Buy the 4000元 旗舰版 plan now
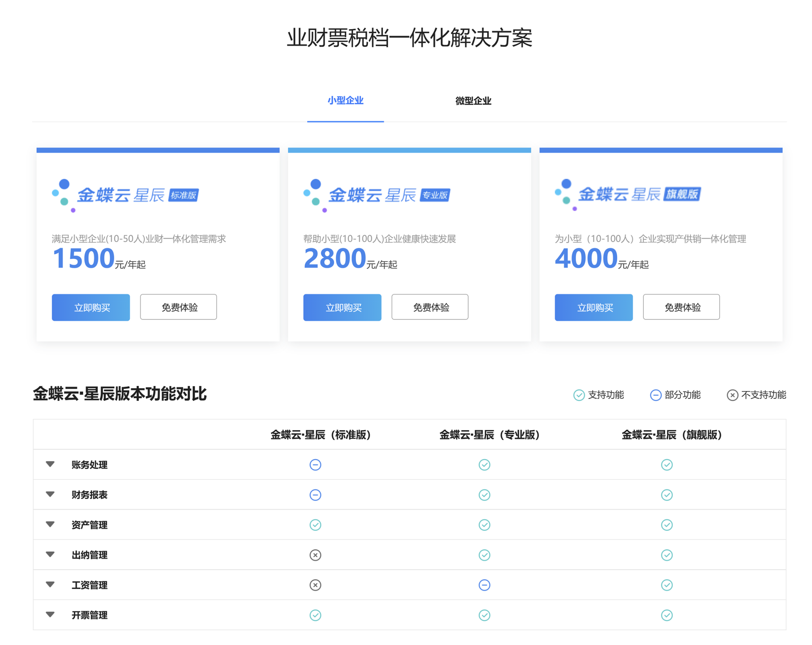Viewport: 812px width, 645px height. tap(594, 307)
